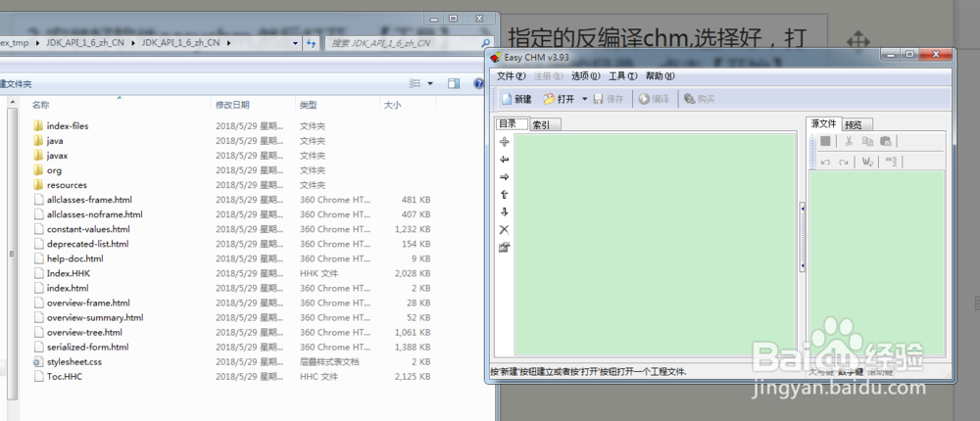
Task: Select the stylesheet.css file
Action: pos(73,361)
